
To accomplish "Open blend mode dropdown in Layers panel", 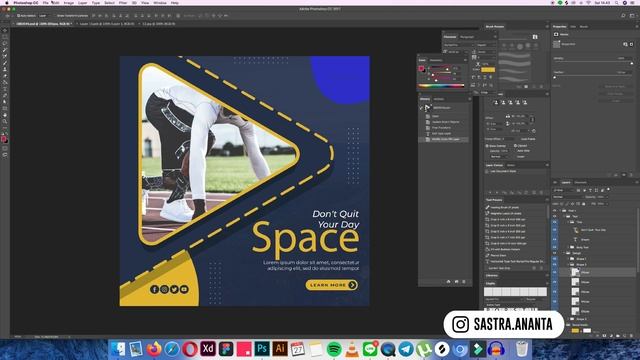I will click(568, 197).
